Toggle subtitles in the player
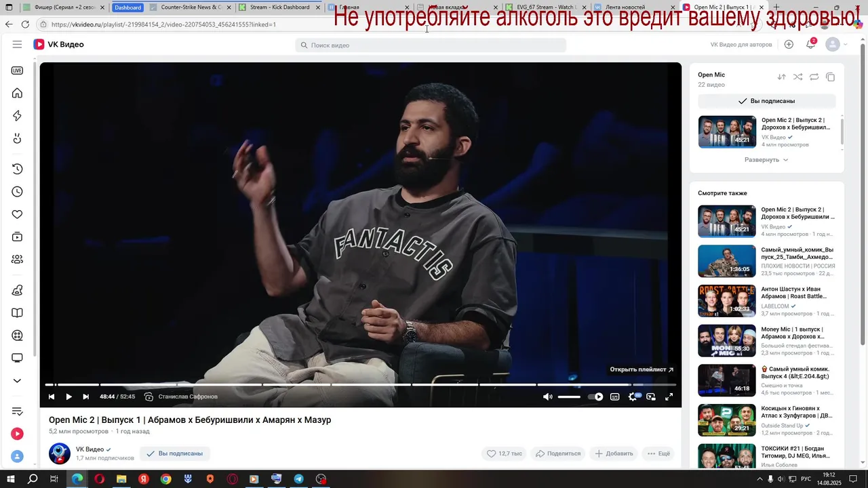This screenshot has width=868, height=488. [615, 396]
